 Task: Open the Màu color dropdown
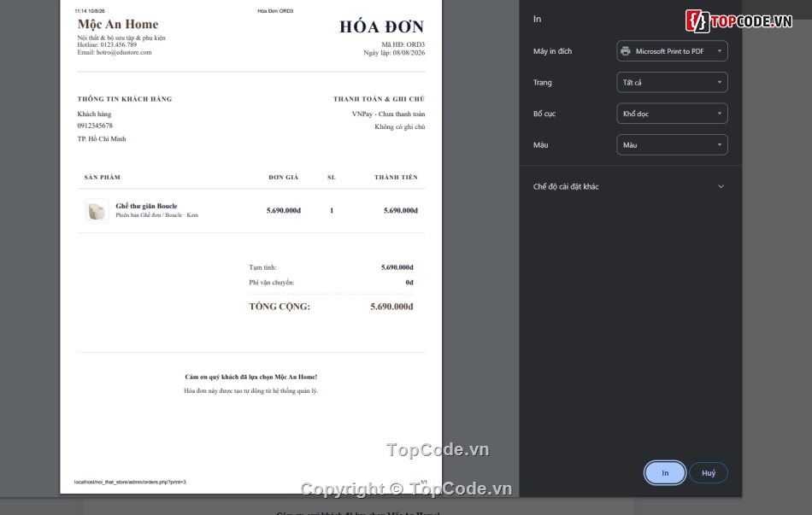[x=672, y=145]
